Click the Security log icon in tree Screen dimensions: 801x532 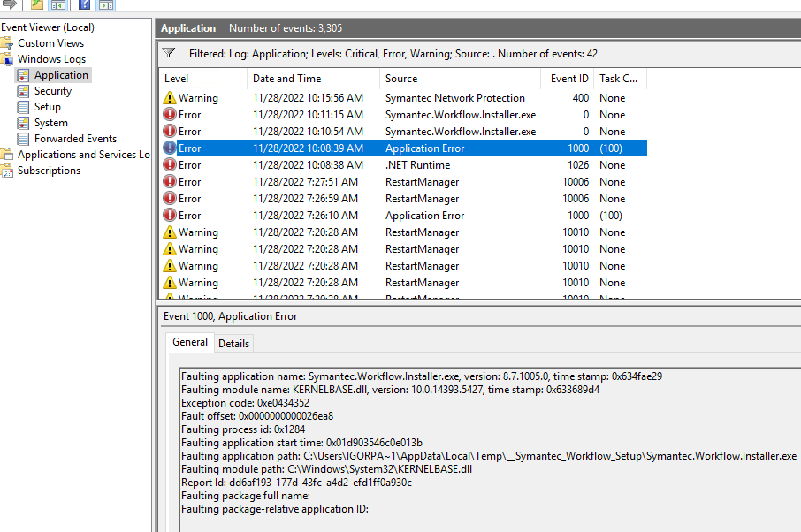(23, 91)
